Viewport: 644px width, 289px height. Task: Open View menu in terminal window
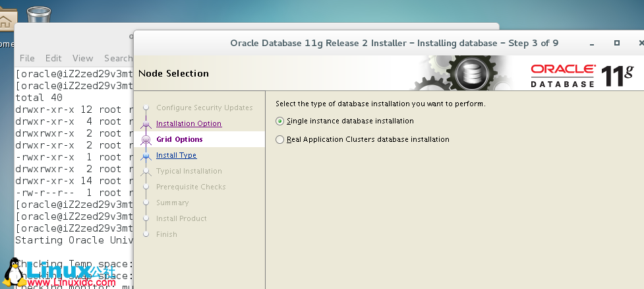pos(82,58)
